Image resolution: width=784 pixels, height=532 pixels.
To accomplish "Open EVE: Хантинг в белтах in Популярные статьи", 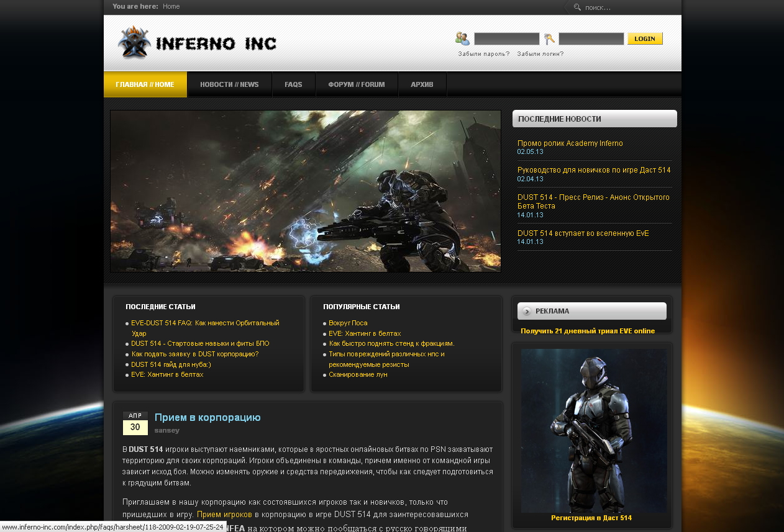I will click(365, 333).
